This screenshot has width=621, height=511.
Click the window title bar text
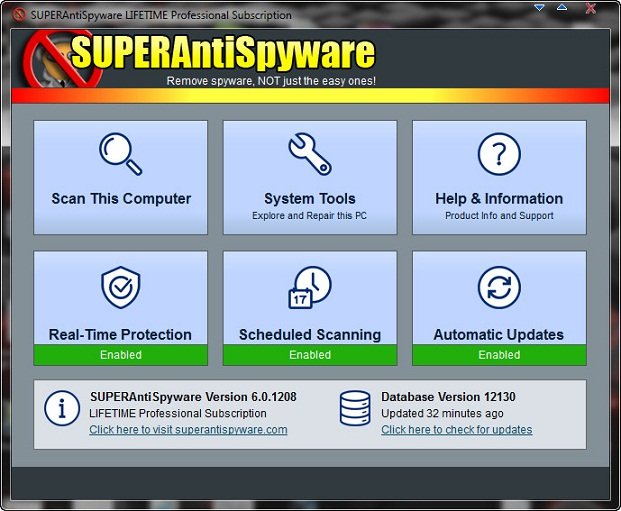tap(161, 15)
